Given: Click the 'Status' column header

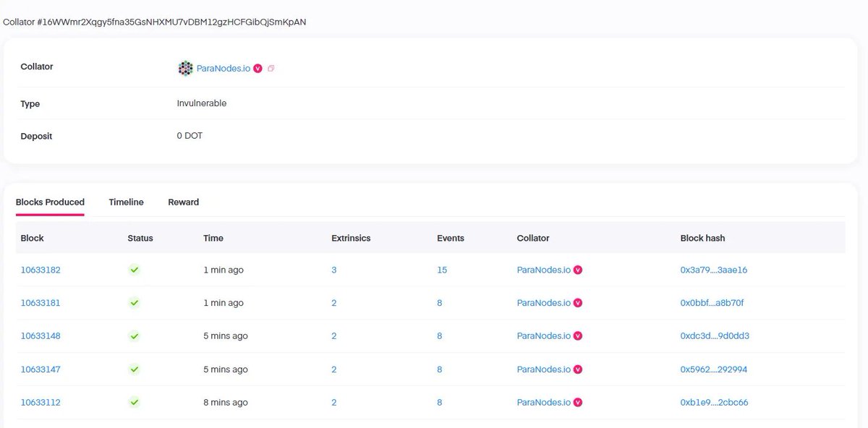Looking at the screenshot, I should pyautogui.click(x=140, y=238).
